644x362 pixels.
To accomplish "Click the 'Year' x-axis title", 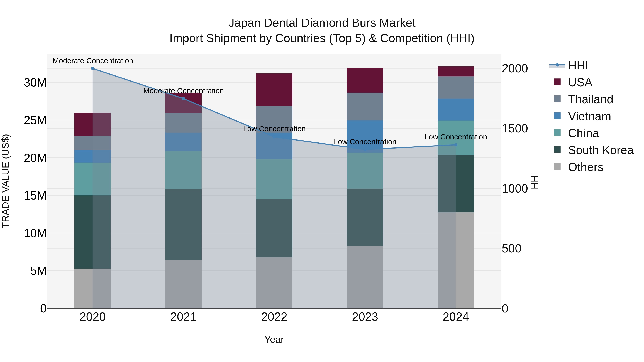I will coord(274,340).
